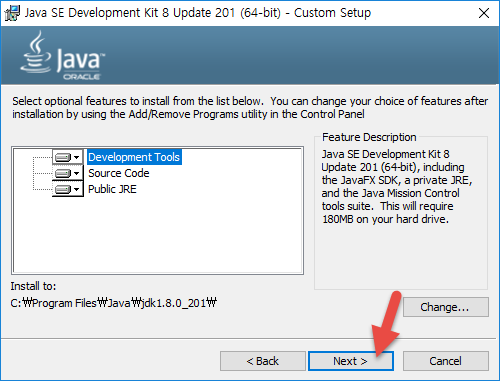Click the installer icon in the title bar
Viewport: 500px width, 381px height.
tap(12, 13)
